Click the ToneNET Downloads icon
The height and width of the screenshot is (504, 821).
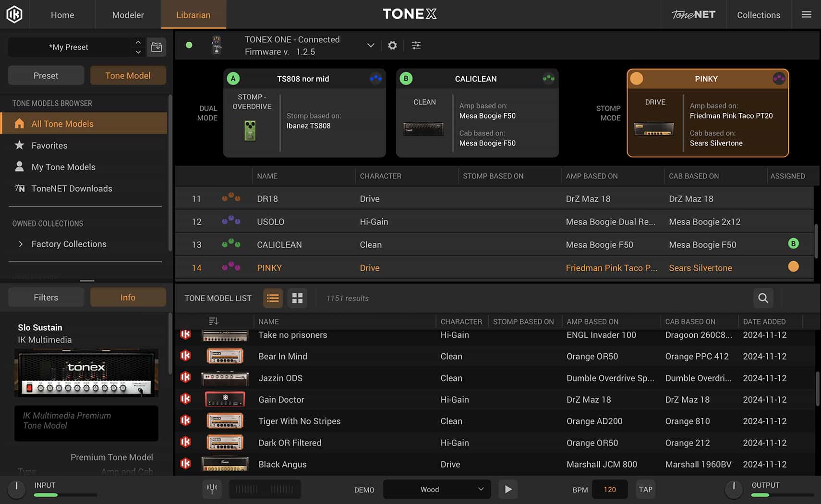[19, 188]
